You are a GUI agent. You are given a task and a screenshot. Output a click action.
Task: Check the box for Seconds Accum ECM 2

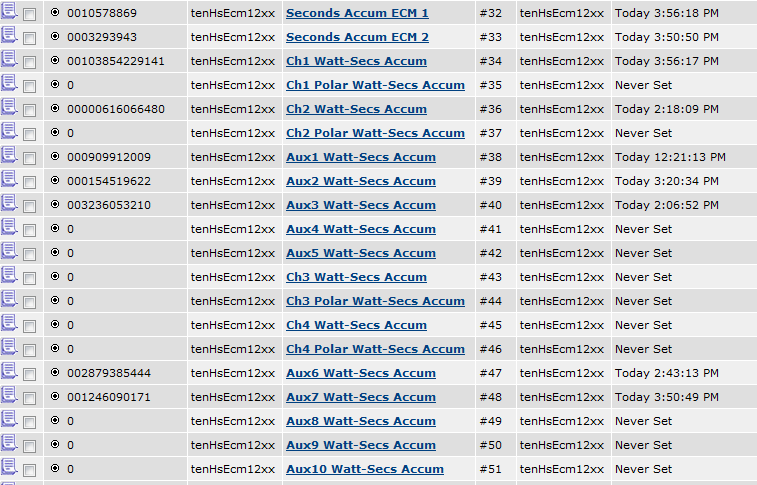pyautogui.click(x=30, y=38)
